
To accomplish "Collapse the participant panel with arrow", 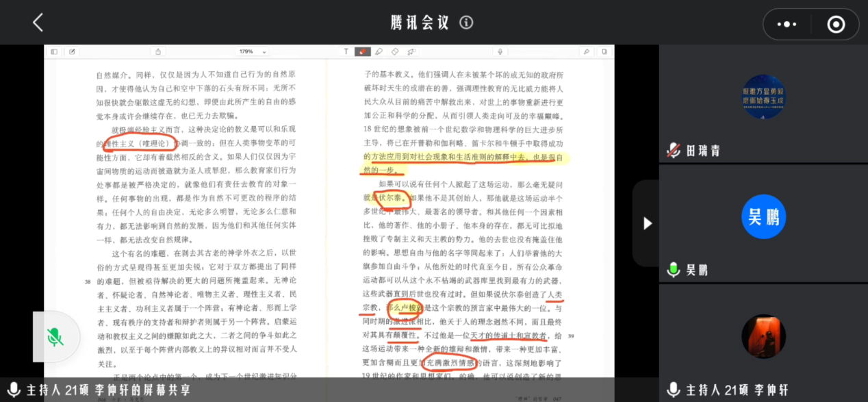I will coord(647,223).
